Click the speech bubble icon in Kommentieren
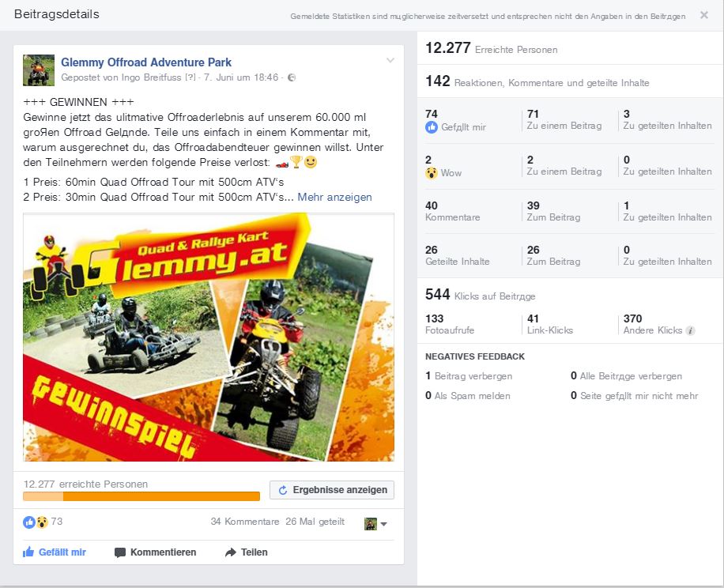The image size is (724, 588). pos(120,552)
